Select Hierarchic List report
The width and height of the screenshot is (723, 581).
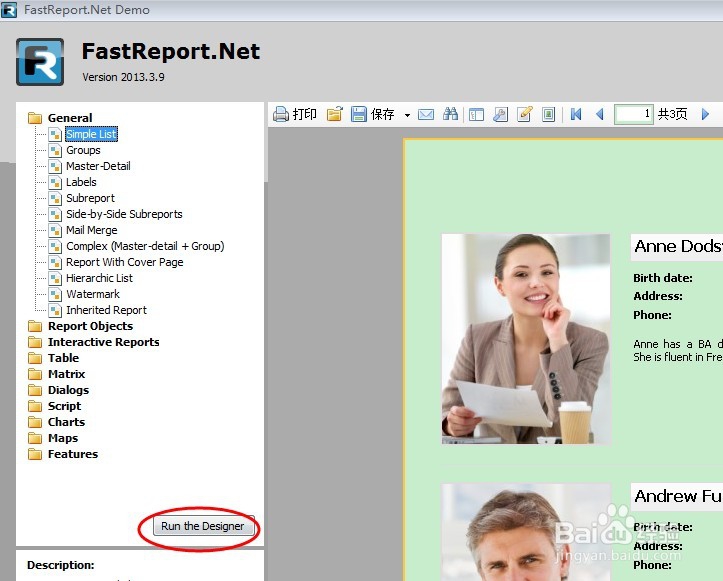point(99,278)
